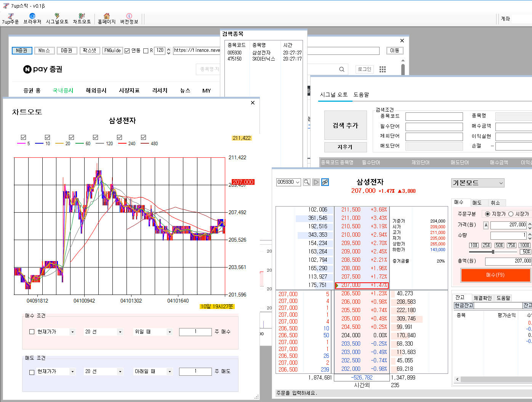532x402 pixels.
Task: Uncheck the 240 moving average line
Action: (x=144, y=137)
